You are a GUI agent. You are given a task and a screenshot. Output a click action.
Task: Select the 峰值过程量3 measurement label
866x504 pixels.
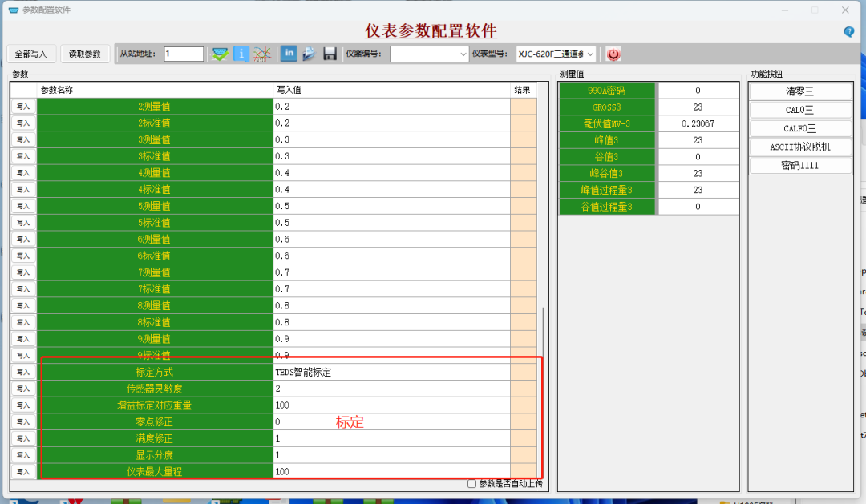point(607,190)
